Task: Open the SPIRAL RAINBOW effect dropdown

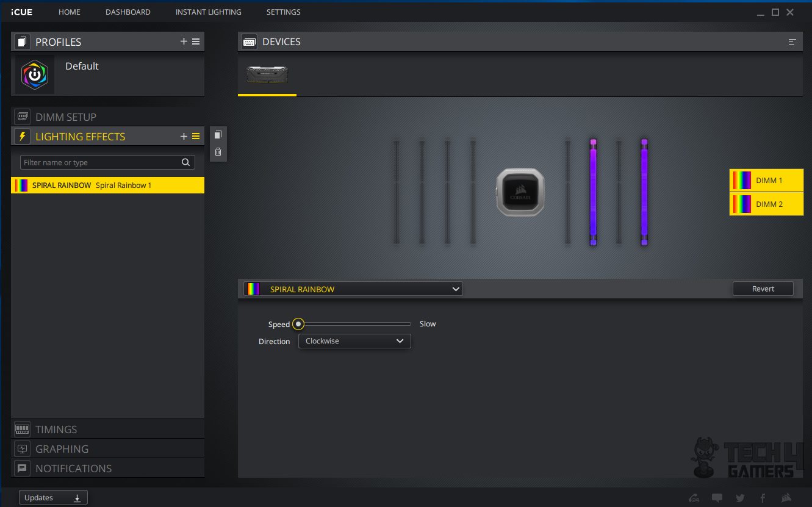Action: click(353, 289)
